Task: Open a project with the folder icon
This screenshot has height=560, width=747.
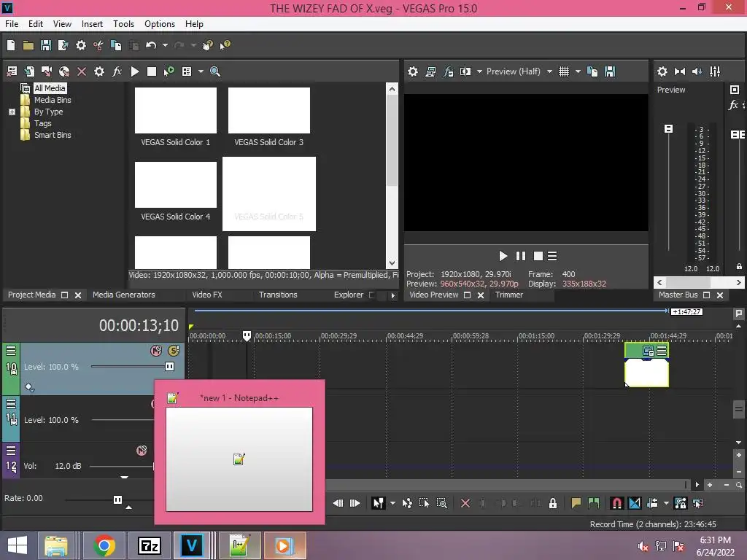Action: click(28, 45)
